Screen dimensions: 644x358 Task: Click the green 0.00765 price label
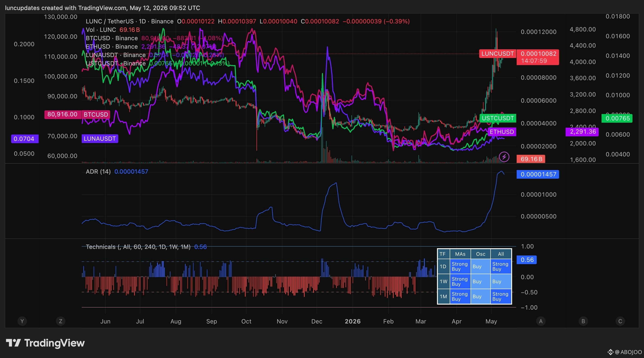[617, 118]
